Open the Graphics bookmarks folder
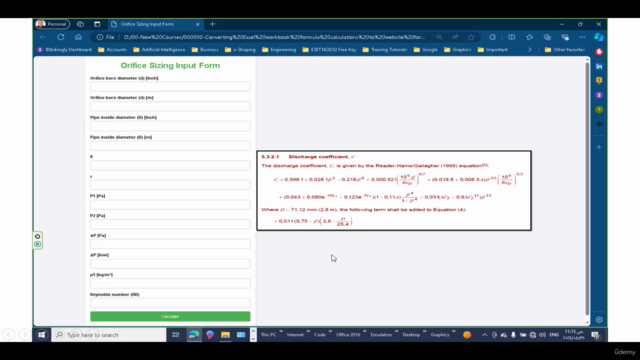 (x=458, y=50)
